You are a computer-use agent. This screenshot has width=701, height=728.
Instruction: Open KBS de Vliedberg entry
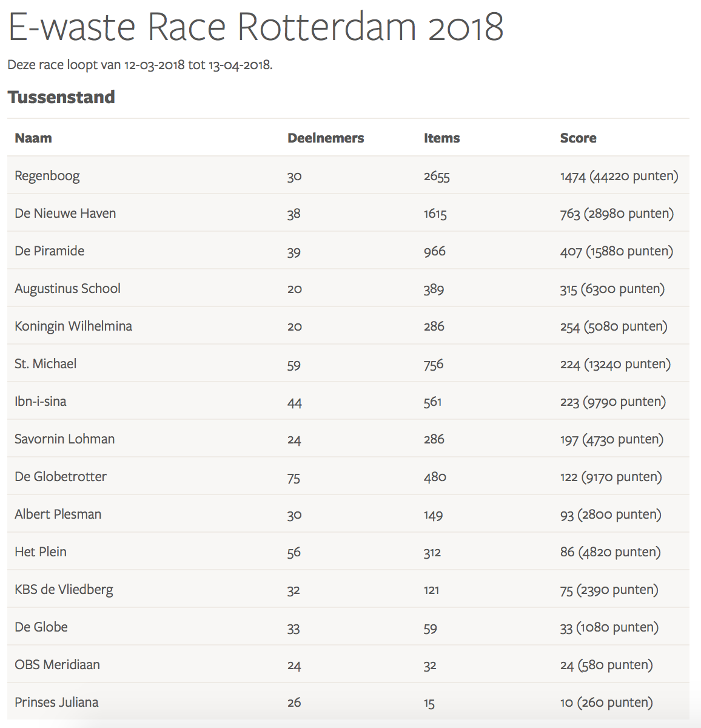point(64,590)
